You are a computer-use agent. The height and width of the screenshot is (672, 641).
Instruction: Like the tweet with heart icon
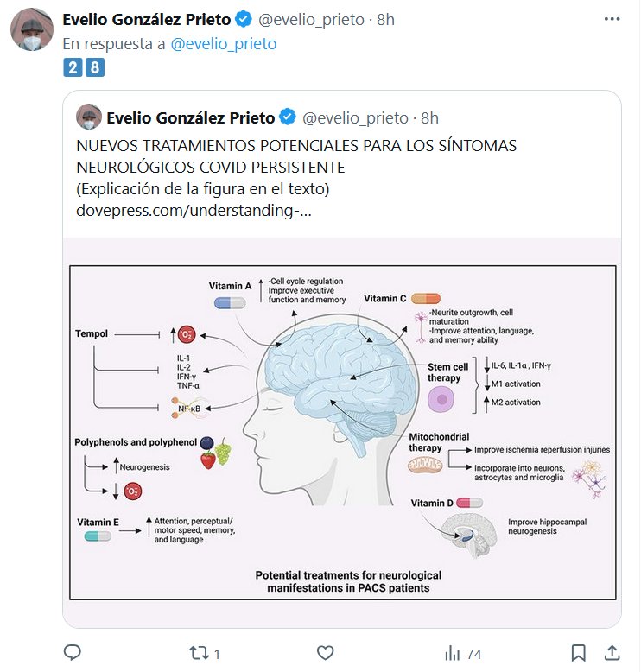point(326,652)
